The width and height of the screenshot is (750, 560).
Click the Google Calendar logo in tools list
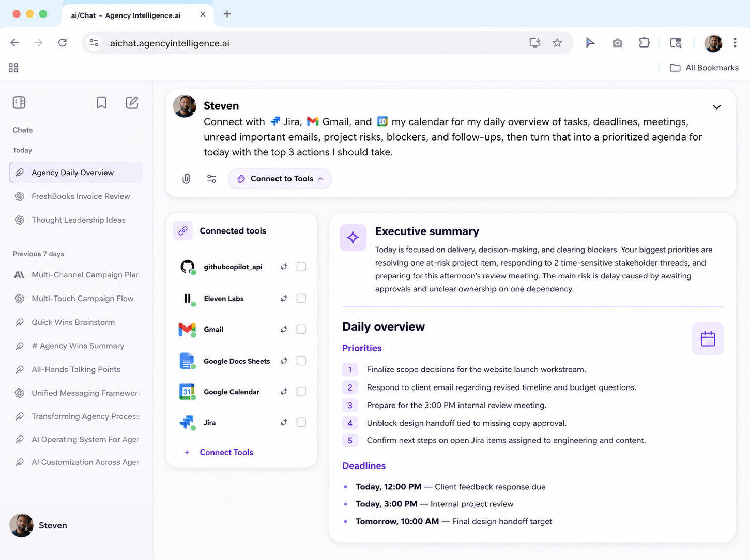[187, 392]
